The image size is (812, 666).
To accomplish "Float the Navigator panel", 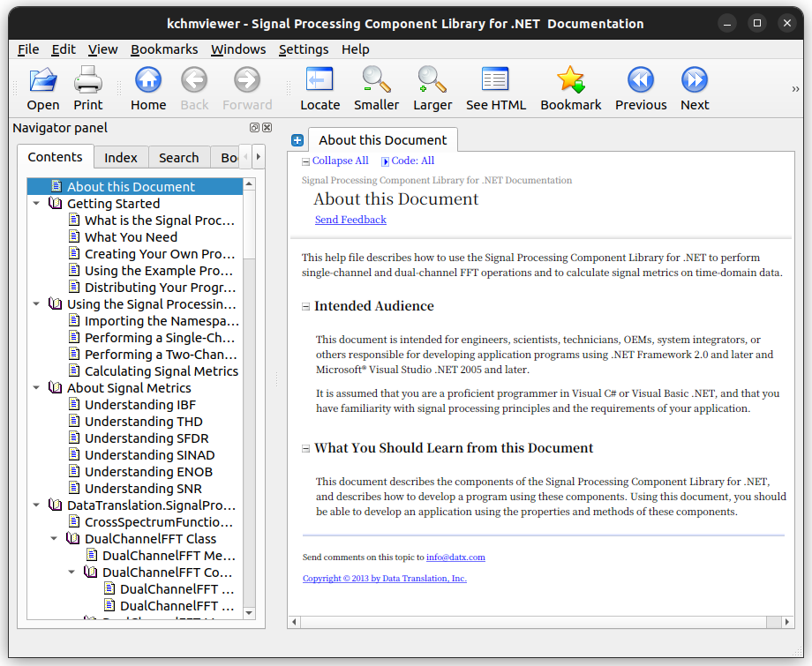I will point(254,128).
